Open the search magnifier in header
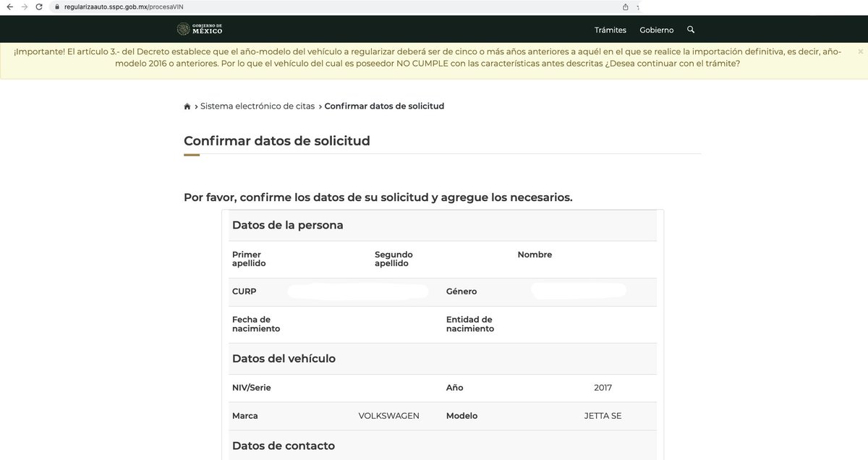868x460 pixels. point(691,30)
